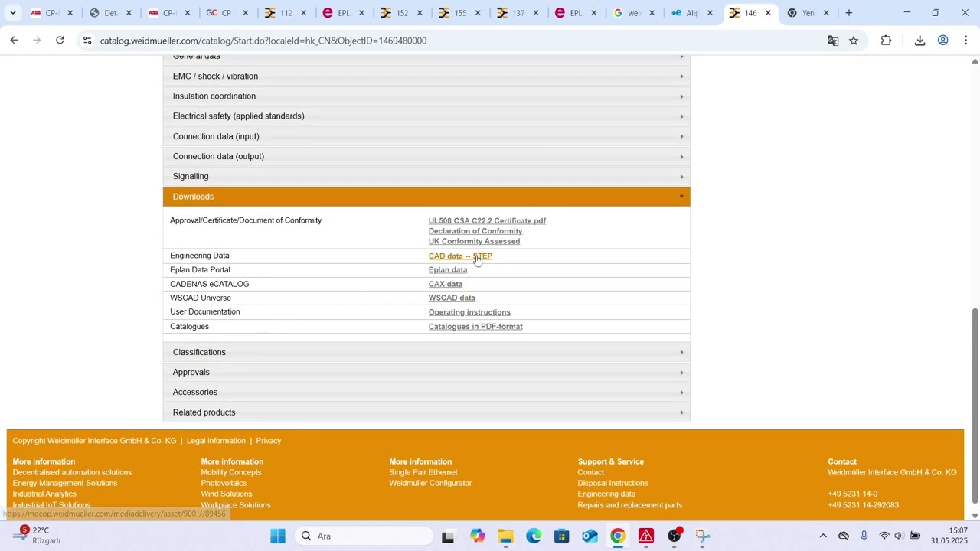Expand the EMC / shock / vibration section

point(426,77)
